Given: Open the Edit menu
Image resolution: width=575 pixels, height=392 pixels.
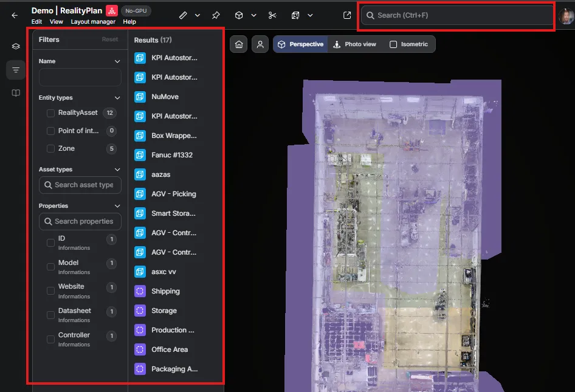Looking at the screenshot, I should (36, 22).
